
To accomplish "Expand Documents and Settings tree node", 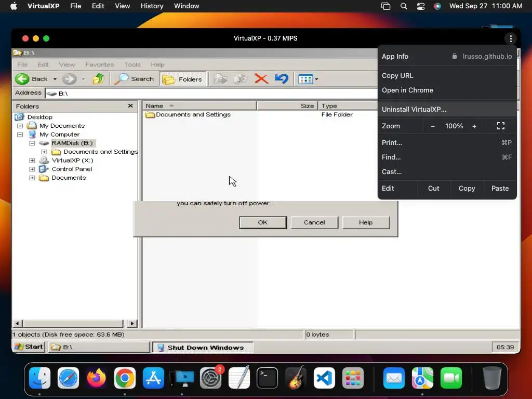I will 44,152.
